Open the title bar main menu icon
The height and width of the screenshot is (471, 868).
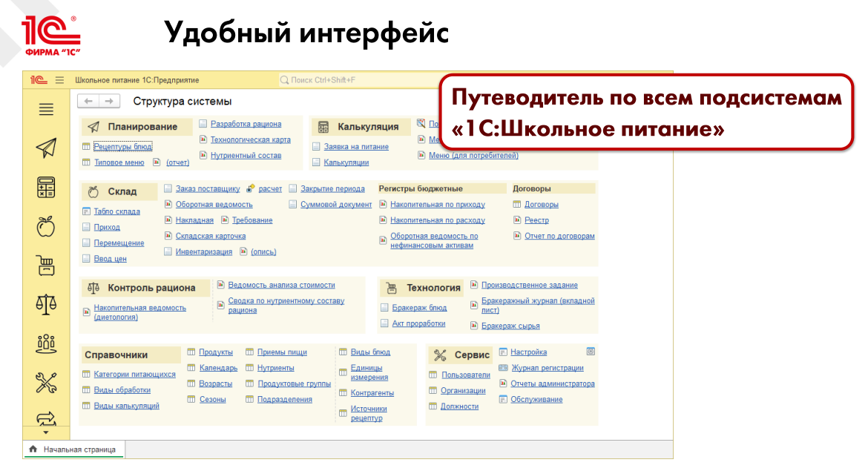coord(59,79)
